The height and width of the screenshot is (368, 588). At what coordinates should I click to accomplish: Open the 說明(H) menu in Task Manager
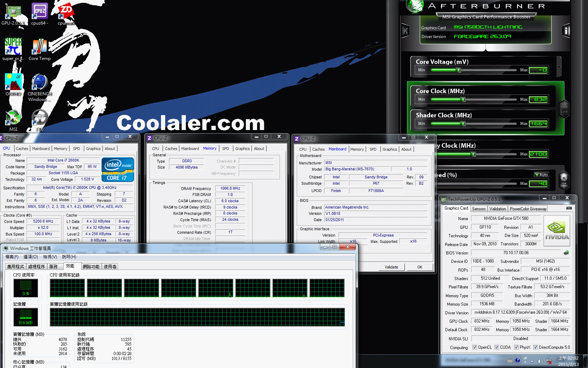click(69, 257)
